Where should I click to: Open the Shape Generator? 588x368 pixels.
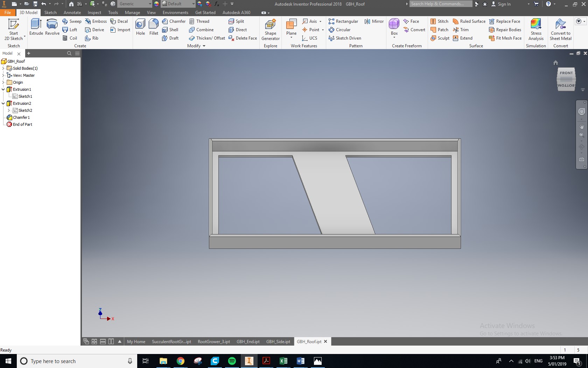[x=271, y=29]
